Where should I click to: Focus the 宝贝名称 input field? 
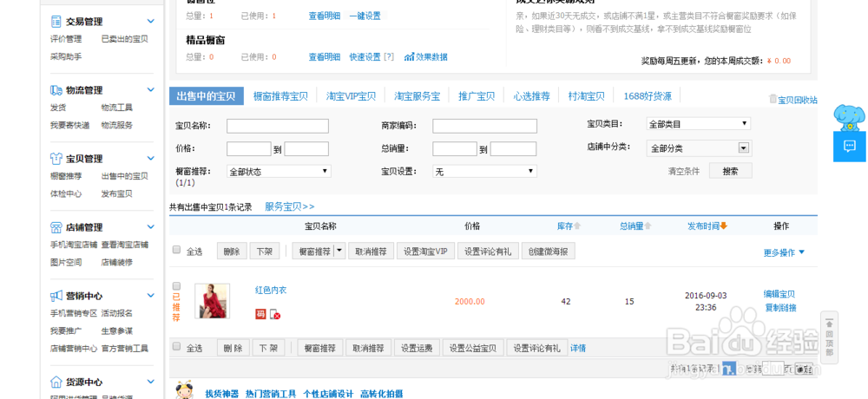click(x=278, y=126)
